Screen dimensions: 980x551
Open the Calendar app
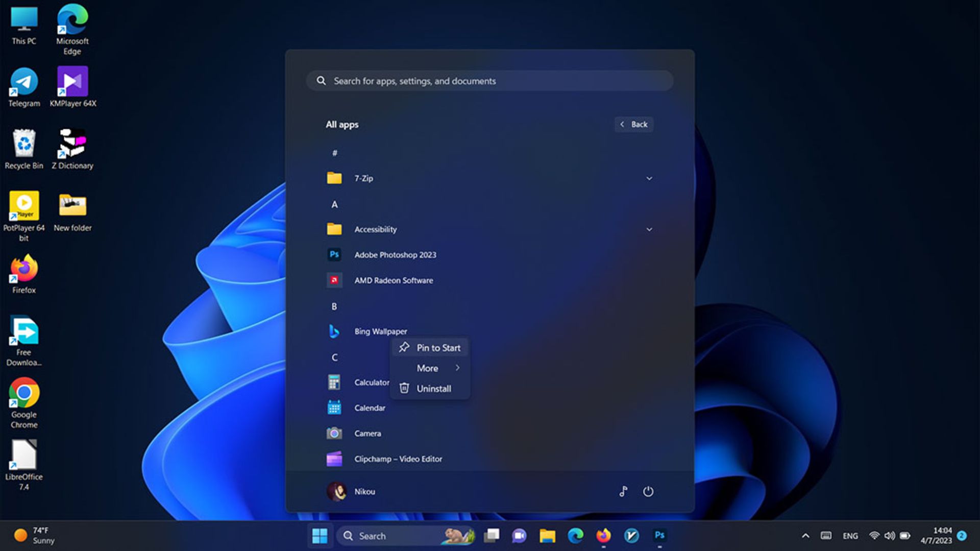click(370, 408)
